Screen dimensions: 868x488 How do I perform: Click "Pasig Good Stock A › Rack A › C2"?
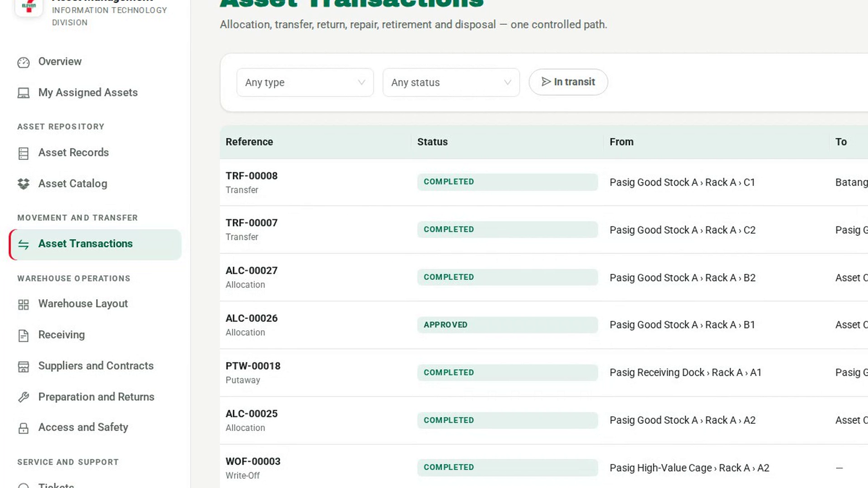[683, 230]
